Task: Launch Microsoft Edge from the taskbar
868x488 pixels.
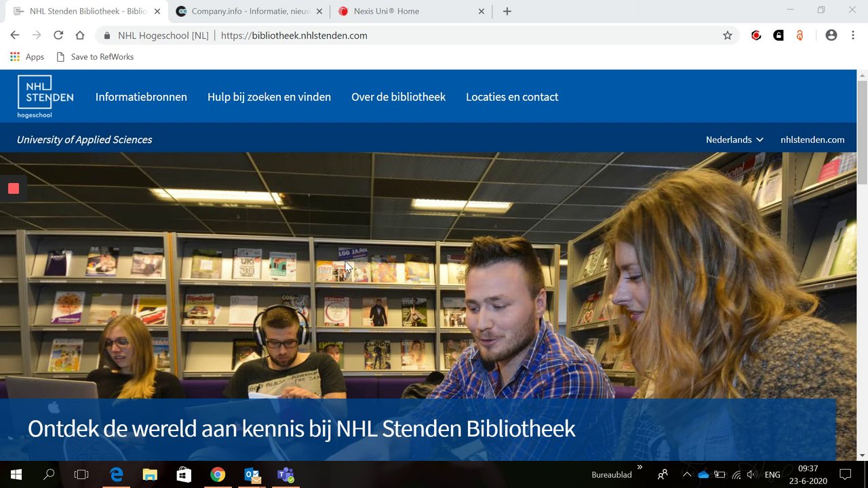Action: click(117, 474)
